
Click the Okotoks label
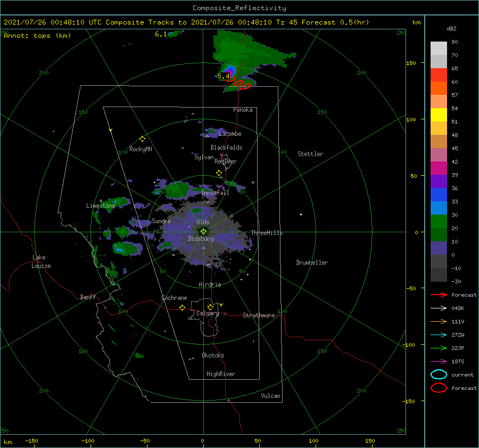[x=213, y=355]
